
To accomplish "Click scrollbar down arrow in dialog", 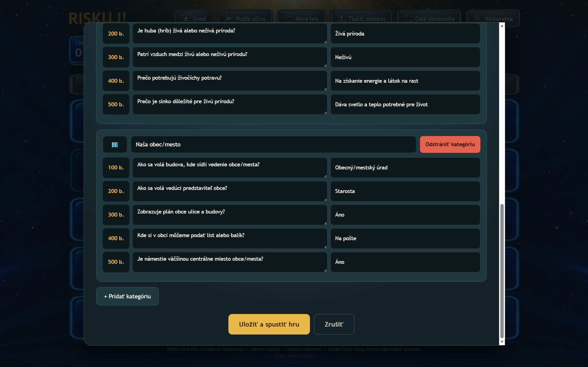I will coord(502,342).
